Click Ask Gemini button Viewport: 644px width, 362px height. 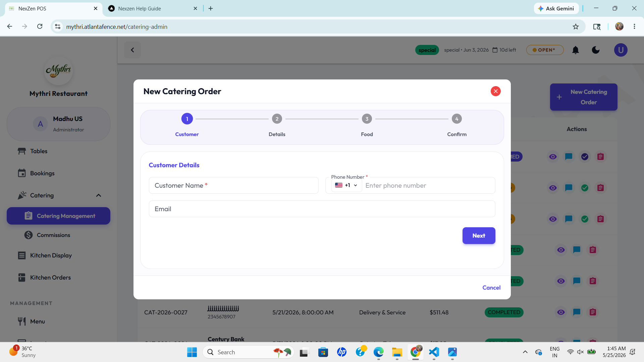tap(556, 8)
